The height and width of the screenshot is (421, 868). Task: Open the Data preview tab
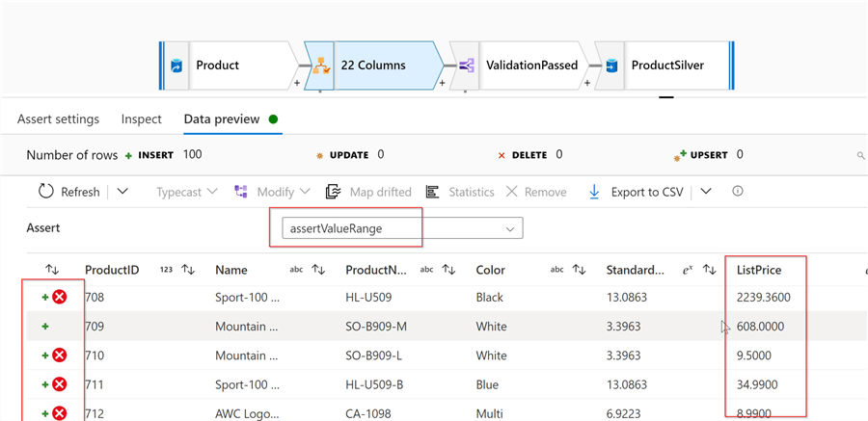pyautogui.click(x=222, y=118)
